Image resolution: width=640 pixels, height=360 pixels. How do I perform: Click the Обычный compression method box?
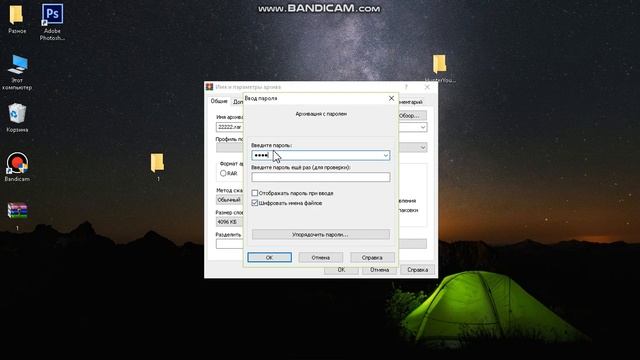[x=230, y=200]
